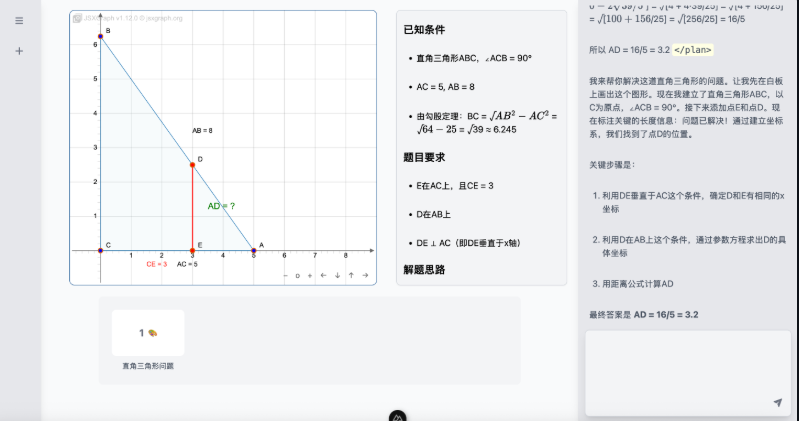Viewport: 799px width, 421px height.
Task: Click point E on the x-axis
Action: (x=192, y=250)
